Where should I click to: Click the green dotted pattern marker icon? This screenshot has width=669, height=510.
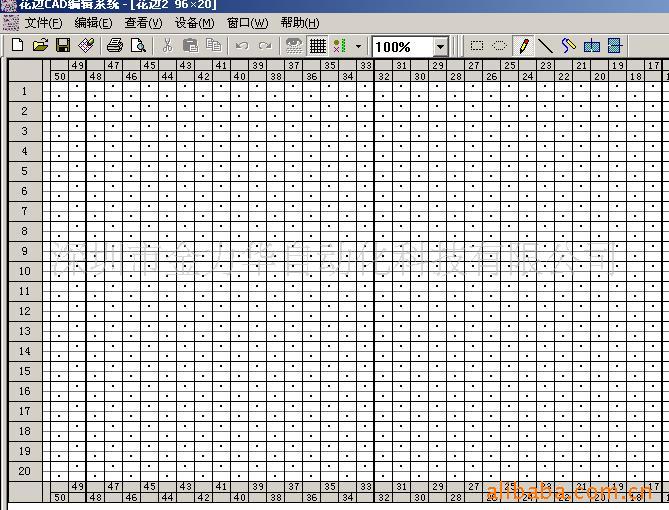340,46
